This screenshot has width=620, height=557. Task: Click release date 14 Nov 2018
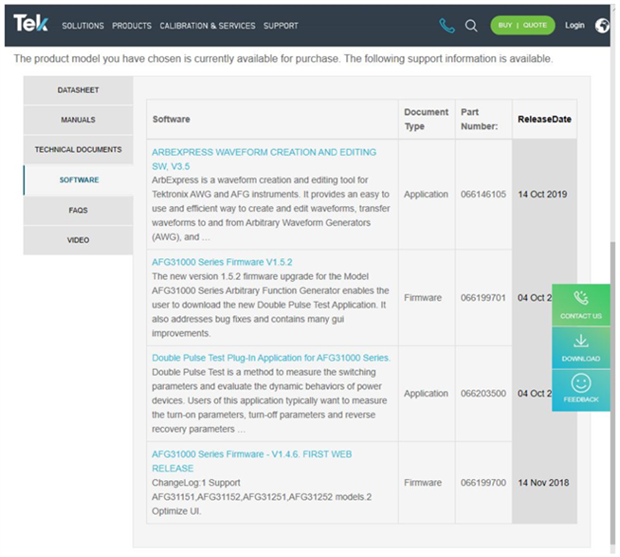(x=543, y=483)
